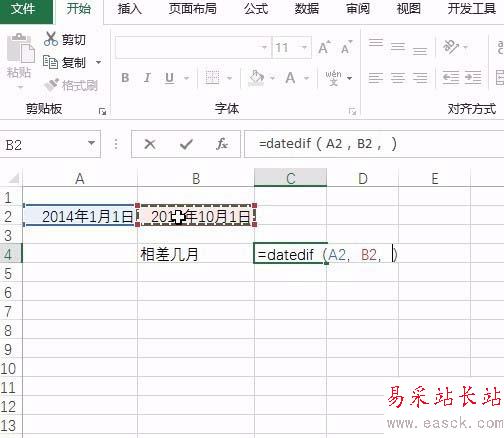Click the Align Left icon
This screenshot has width=504, height=438.
click(376, 78)
